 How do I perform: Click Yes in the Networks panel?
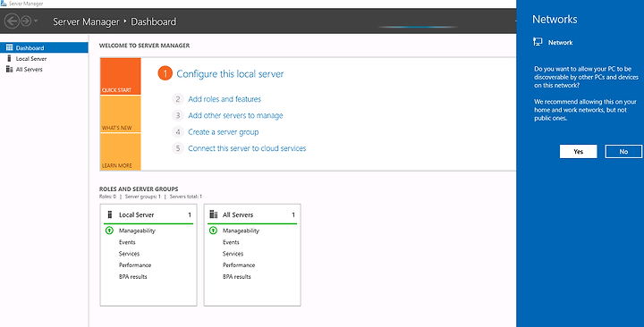(579, 151)
